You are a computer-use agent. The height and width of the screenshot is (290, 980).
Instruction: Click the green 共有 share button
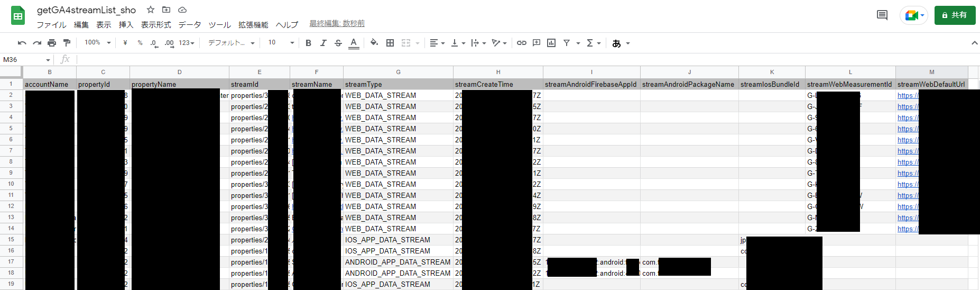point(955,15)
